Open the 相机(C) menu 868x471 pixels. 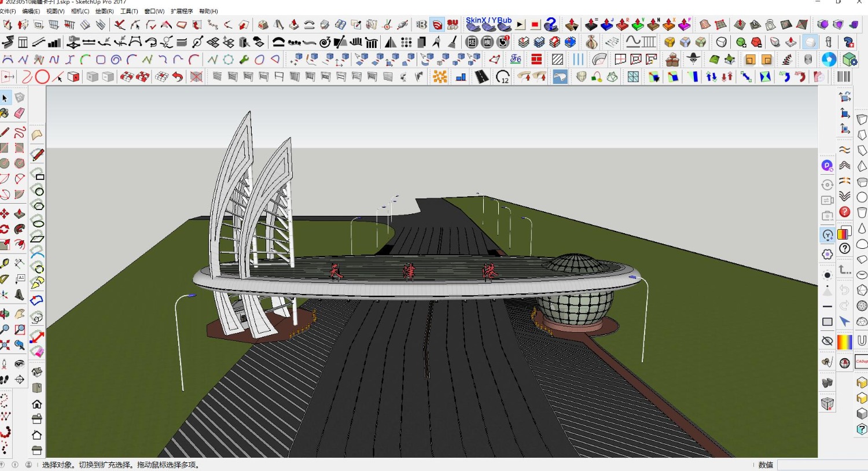pyautogui.click(x=80, y=11)
